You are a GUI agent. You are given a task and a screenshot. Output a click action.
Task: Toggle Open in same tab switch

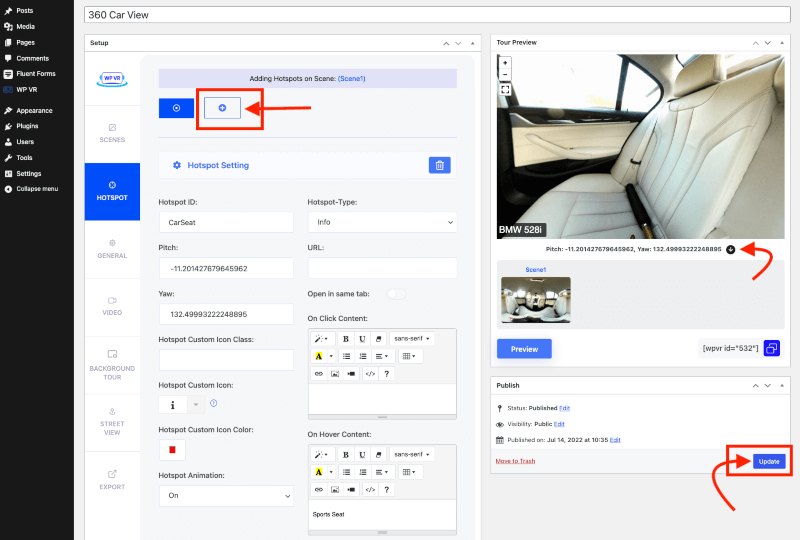(x=396, y=294)
